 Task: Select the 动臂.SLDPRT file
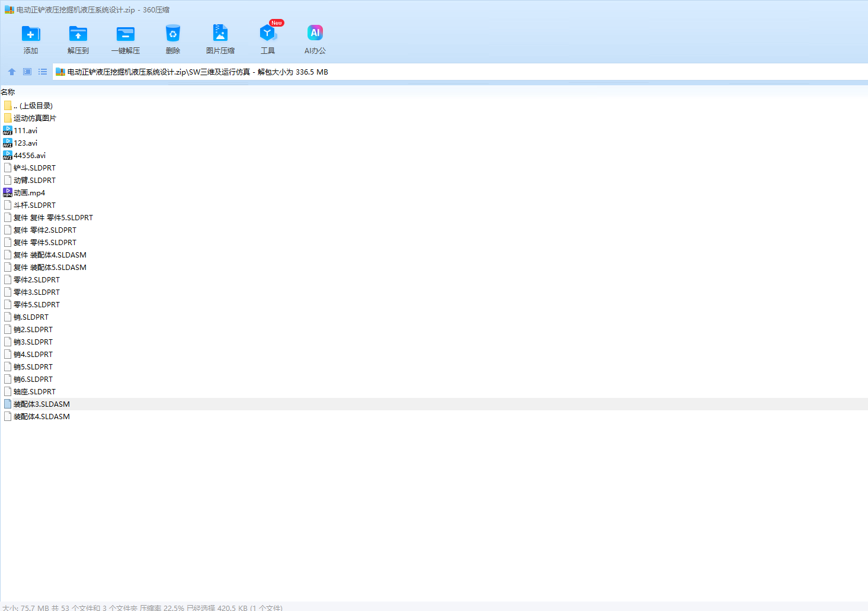(x=434, y=180)
